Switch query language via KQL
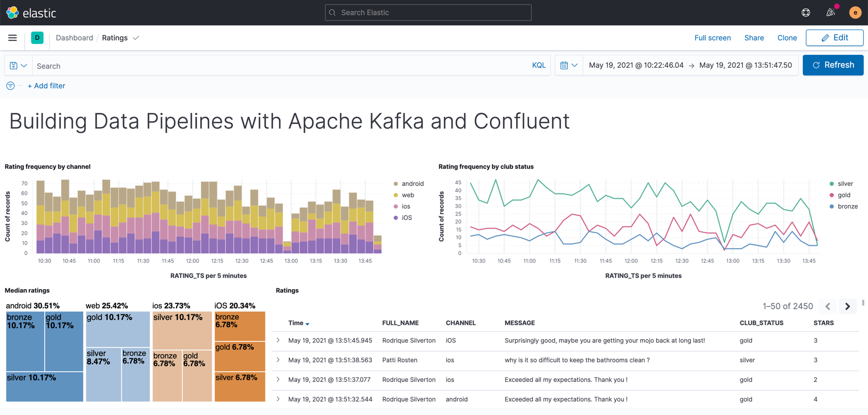 (x=538, y=66)
